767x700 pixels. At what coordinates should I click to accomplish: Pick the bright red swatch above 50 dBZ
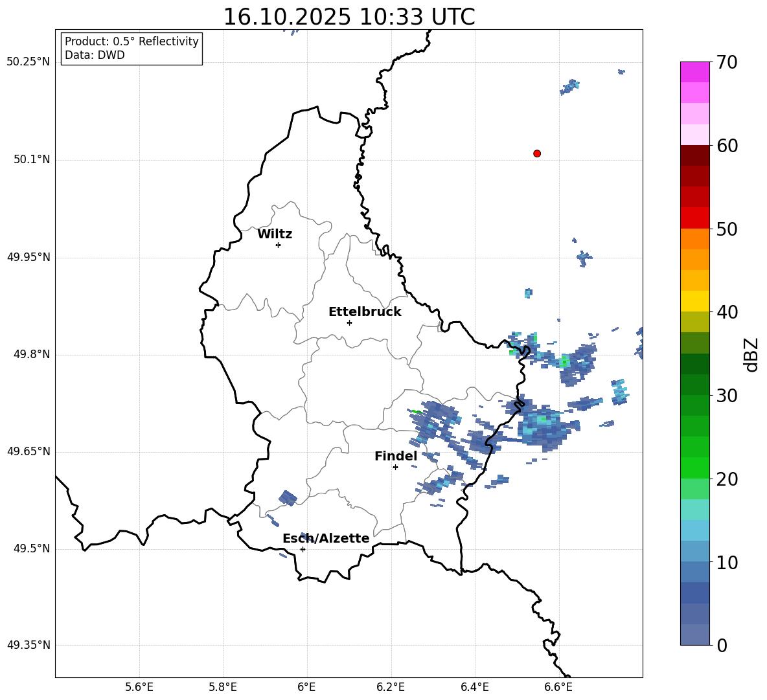point(695,218)
